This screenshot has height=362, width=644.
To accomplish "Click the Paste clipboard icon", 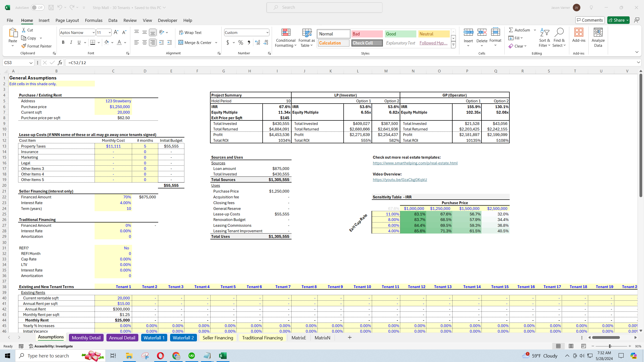I will click(13, 33).
